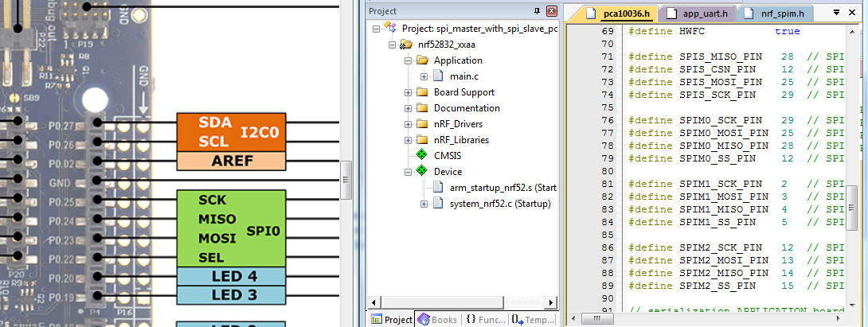The image size is (868, 327).
Task: Click the nRF_Libraries folder icon
Action: [x=422, y=140]
